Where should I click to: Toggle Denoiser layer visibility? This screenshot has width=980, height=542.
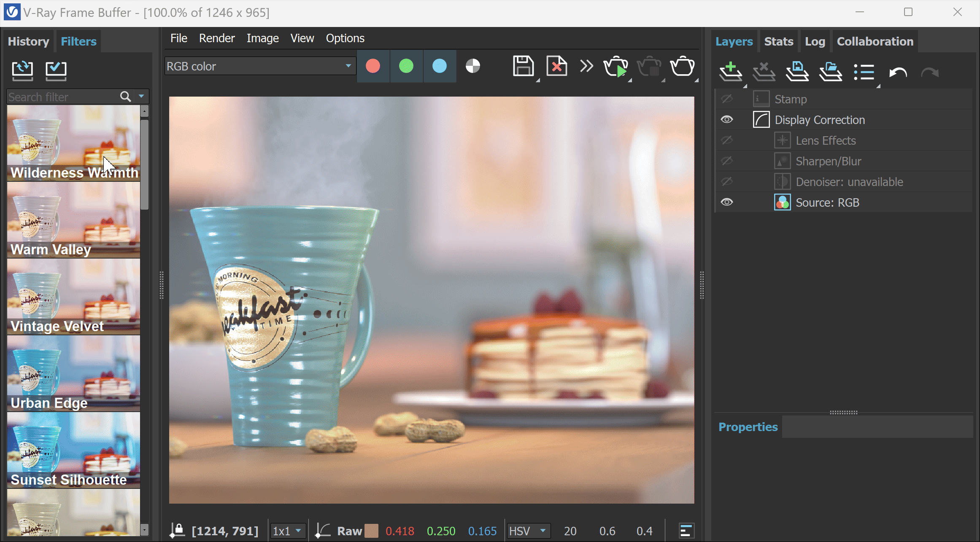726,182
